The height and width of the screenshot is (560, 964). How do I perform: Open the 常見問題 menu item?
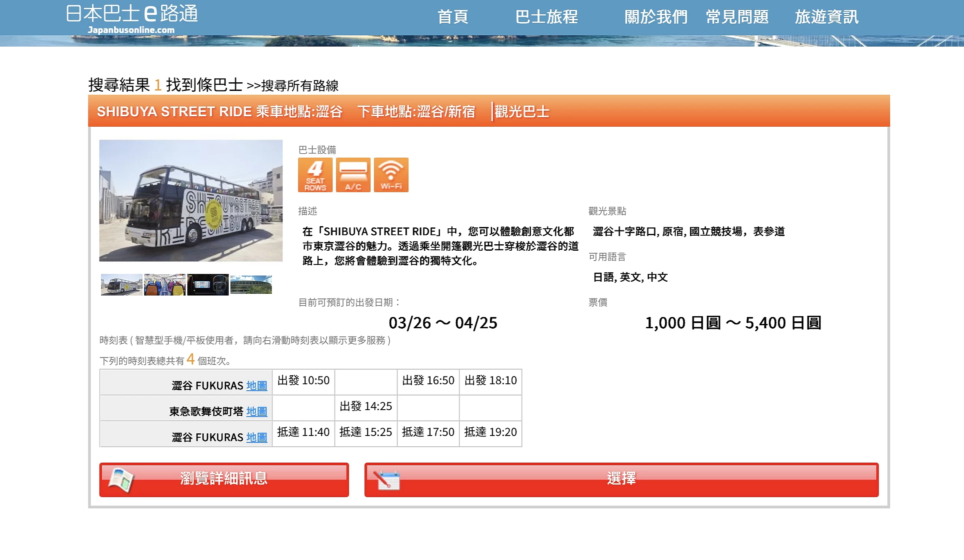737,17
